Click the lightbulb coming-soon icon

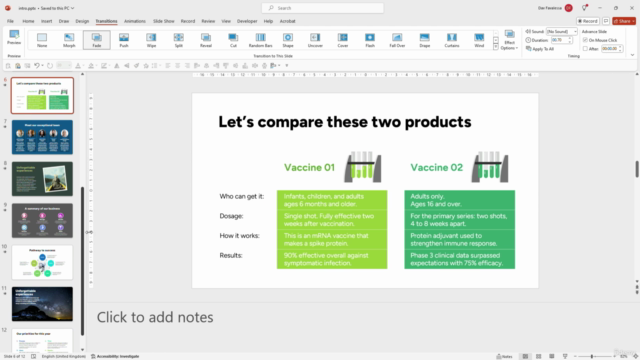point(584,8)
